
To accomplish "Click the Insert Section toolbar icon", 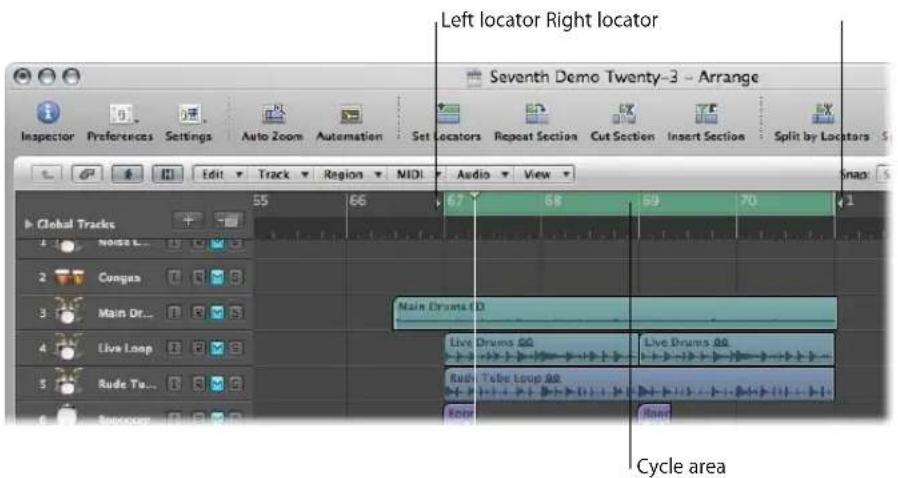I will pos(706,113).
